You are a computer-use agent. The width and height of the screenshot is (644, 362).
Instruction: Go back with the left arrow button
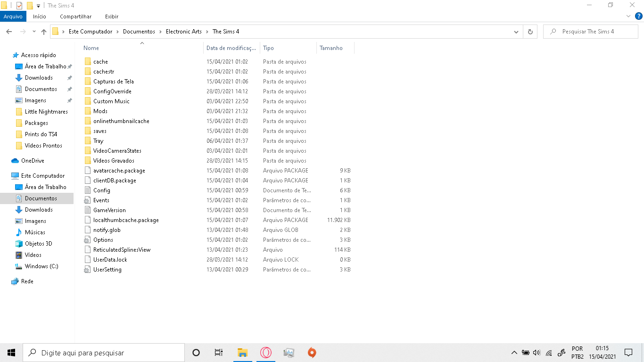[9, 32]
